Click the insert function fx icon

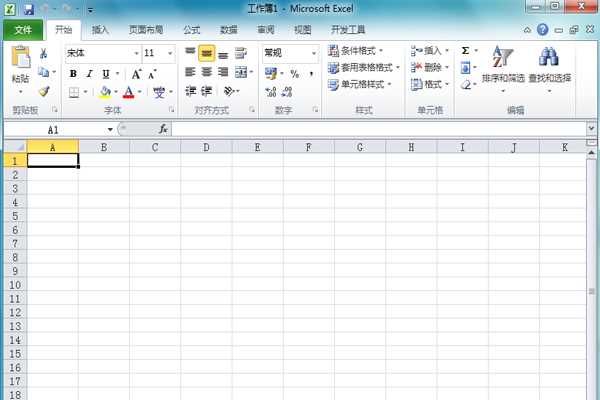click(x=163, y=129)
